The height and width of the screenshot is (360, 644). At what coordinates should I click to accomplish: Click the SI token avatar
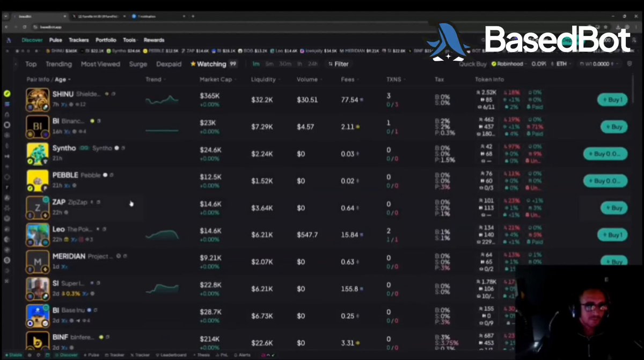pos(38,289)
